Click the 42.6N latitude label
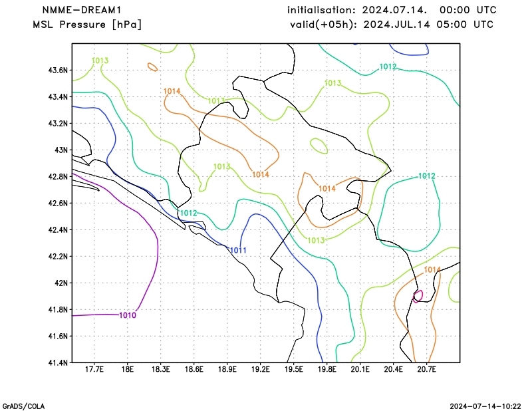532x411 pixels. coord(58,204)
